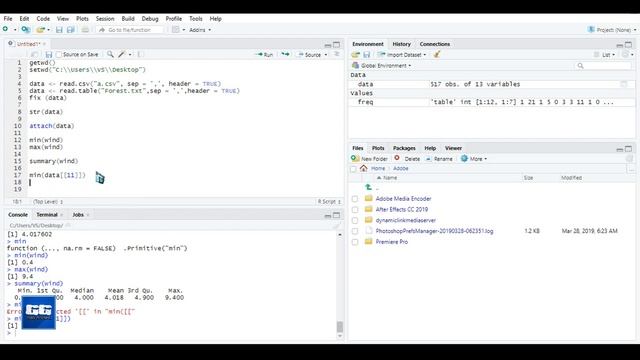The width and height of the screenshot is (640, 360).
Task: Click the Save workspace icon in Environment
Action: click(367, 55)
